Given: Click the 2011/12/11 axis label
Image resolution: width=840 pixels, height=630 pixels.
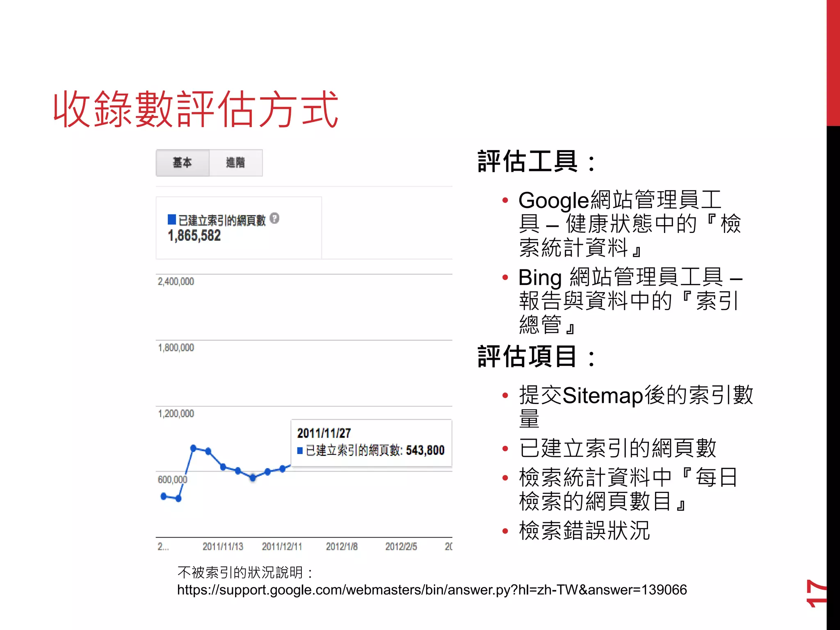Looking at the screenshot, I should tap(282, 546).
